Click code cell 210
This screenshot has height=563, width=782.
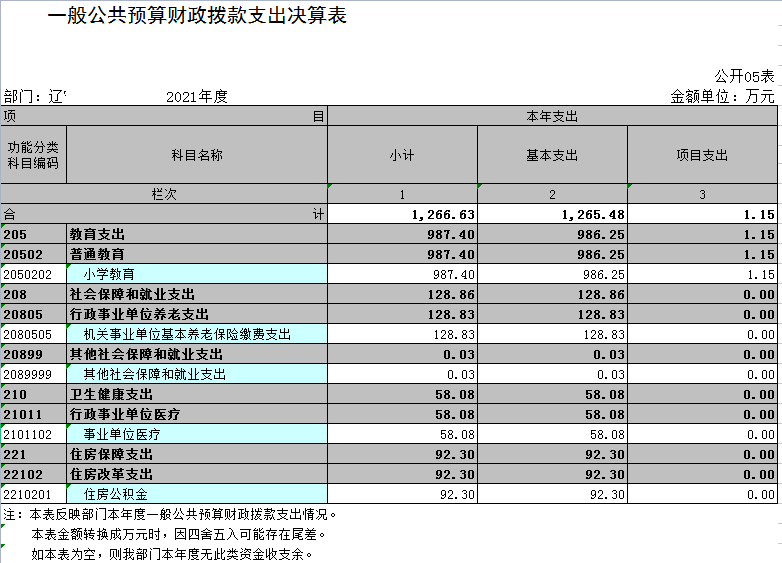pyautogui.click(x=33, y=394)
